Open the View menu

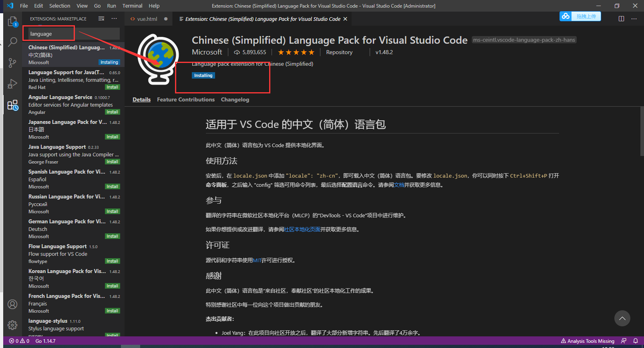(82, 6)
